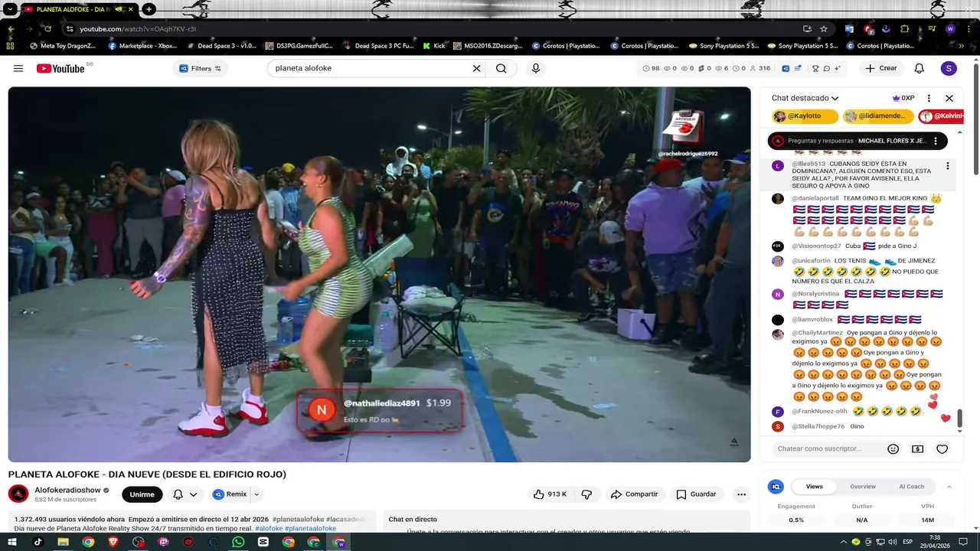Open the Marketplace - Xbox bookmark
This screenshot has width=980, height=551.
tap(142, 46)
